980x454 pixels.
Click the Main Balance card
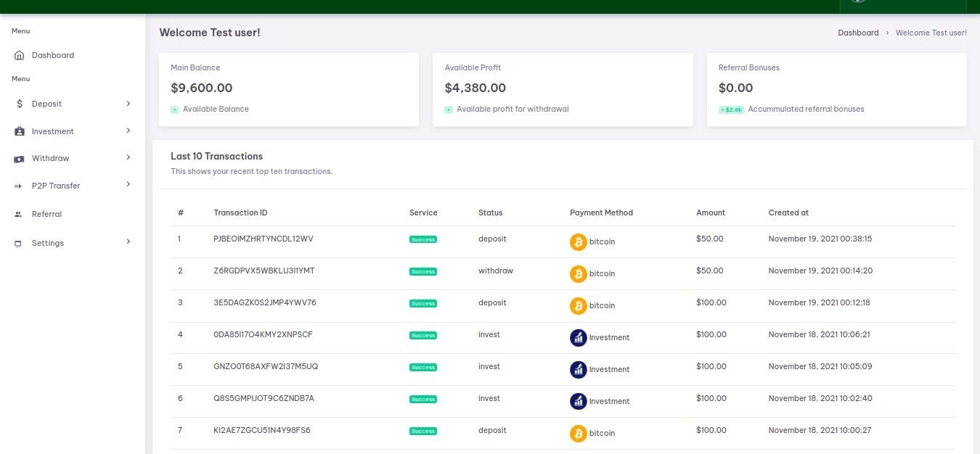[288, 89]
